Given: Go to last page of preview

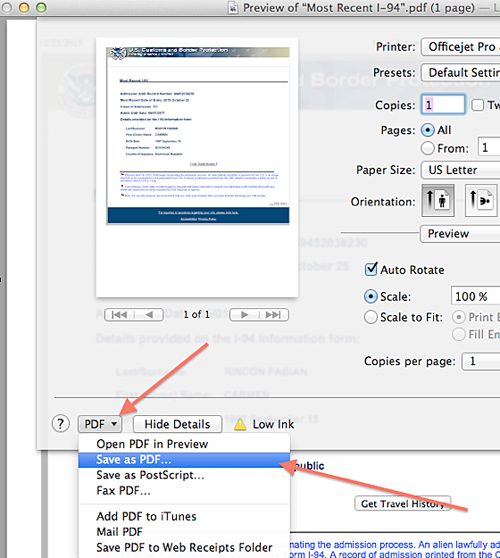Looking at the screenshot, I should pyautogui.click(x=274, y=315).
